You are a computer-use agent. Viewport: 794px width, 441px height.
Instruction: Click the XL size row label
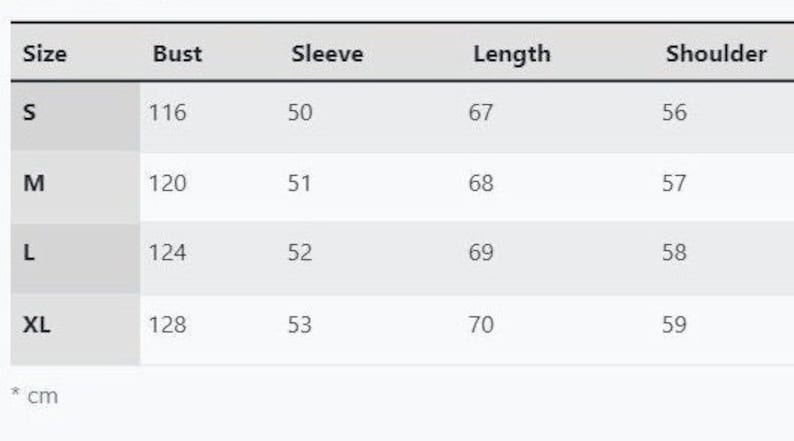37,325
